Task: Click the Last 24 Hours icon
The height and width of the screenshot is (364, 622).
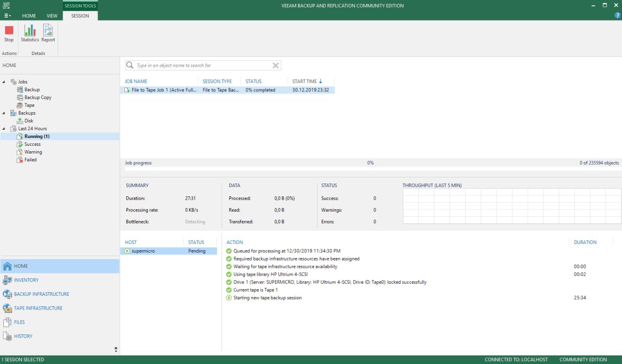Action: 13,128
